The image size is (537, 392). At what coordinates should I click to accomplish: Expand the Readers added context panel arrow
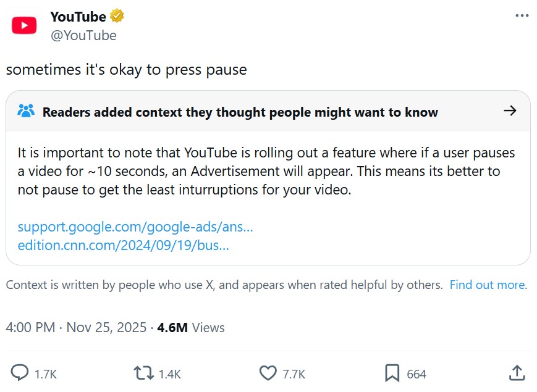pos(510,111)
